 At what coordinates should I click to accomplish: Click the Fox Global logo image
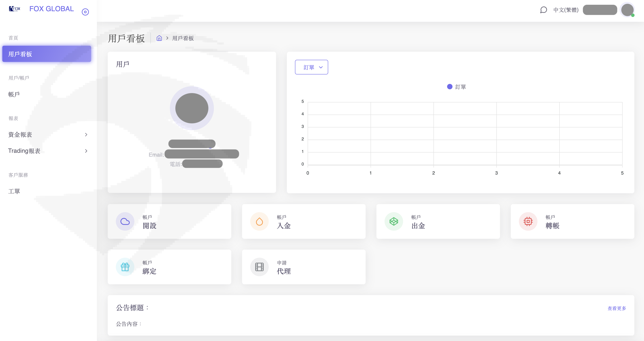click(14, 9)
